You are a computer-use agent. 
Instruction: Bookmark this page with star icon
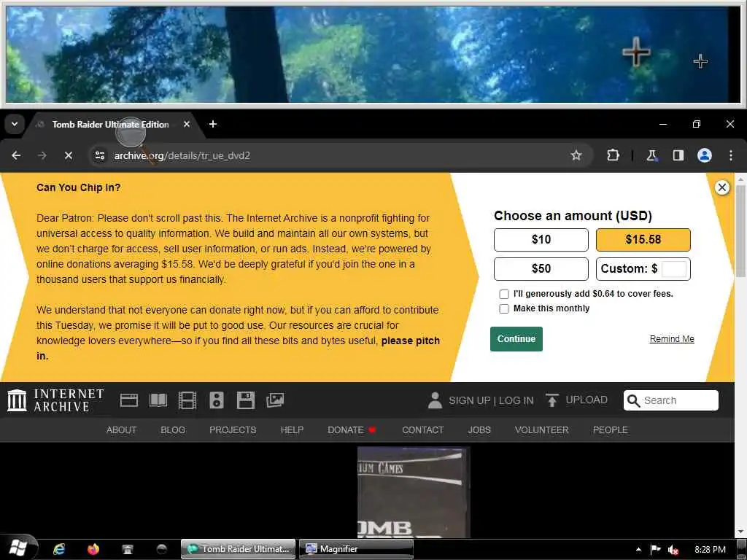point(576,155)
